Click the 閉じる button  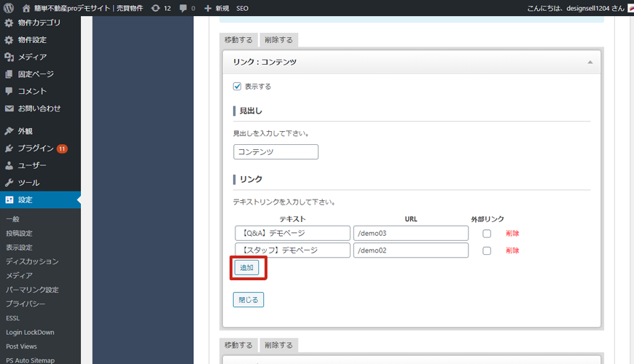pyautogui.click(x=248, y=300)
